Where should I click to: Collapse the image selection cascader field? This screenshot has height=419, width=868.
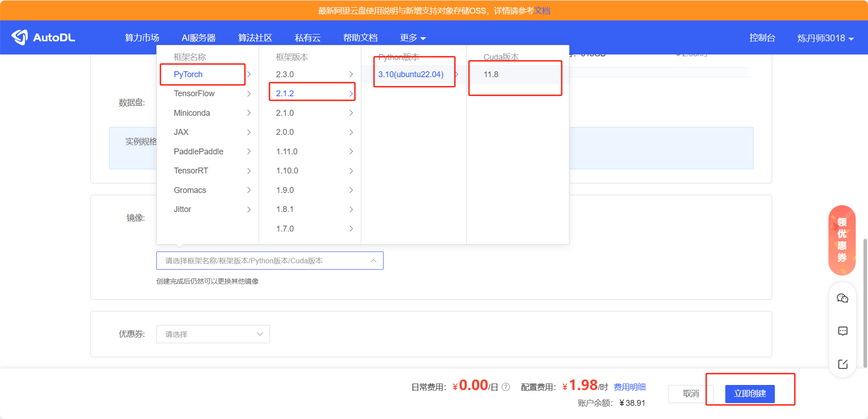click(270, 261)
